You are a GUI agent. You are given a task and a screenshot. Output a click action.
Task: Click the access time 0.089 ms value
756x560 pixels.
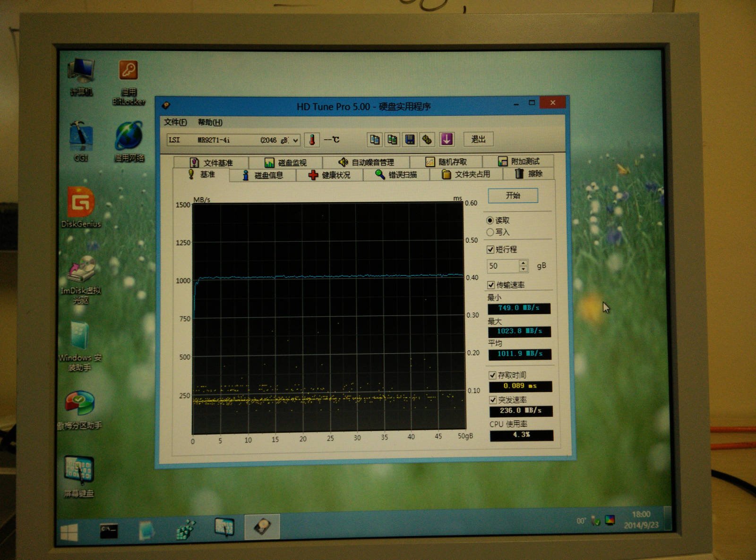[x=520, y=386]
